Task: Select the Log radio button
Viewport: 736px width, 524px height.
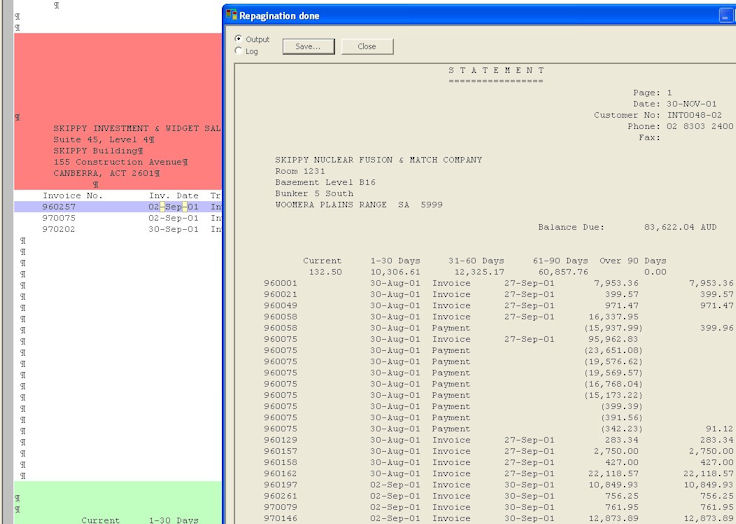Action: [x=238, y=51]
